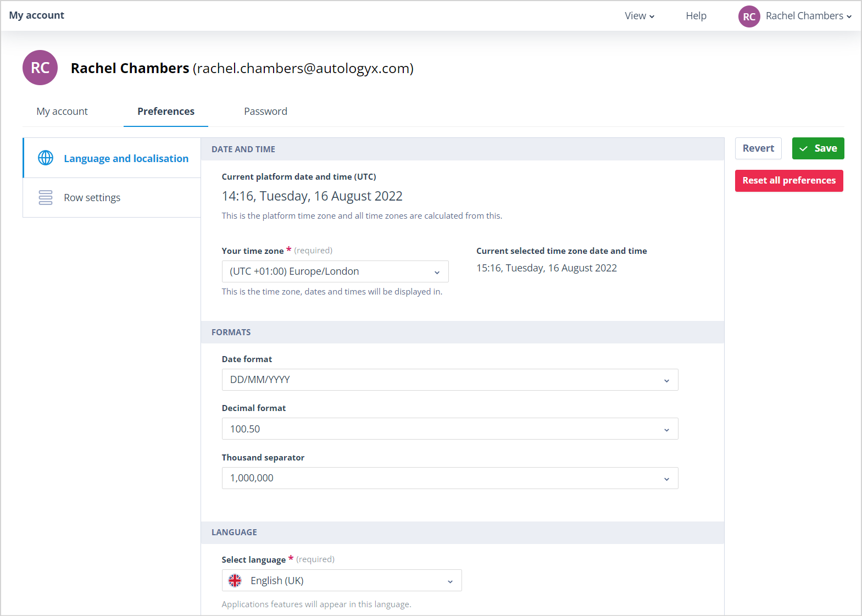Click 'This is the time zone, dates' helper text

[332, 292]
